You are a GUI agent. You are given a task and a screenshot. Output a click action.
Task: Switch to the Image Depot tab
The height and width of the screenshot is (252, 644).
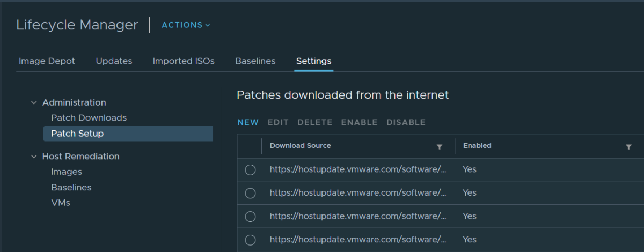(47, 61)
